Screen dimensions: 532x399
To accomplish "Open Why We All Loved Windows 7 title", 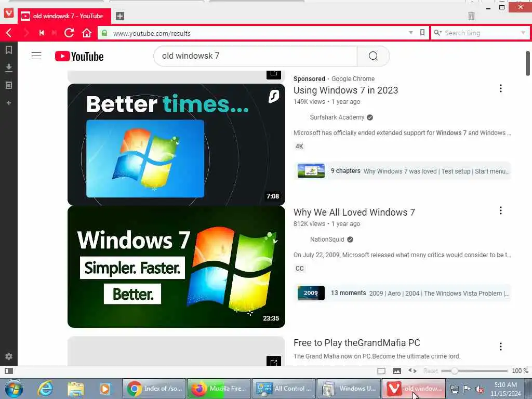I will tap(354, 212).
